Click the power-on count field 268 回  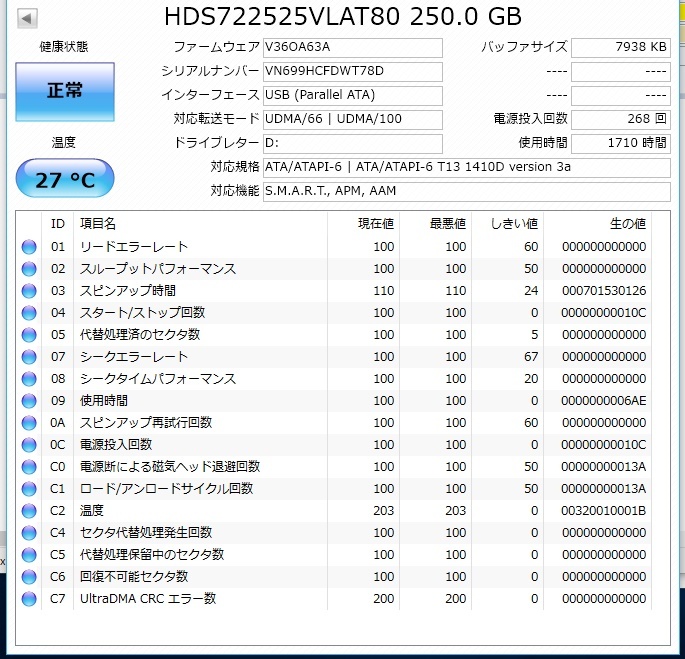[x=621, y=119]
